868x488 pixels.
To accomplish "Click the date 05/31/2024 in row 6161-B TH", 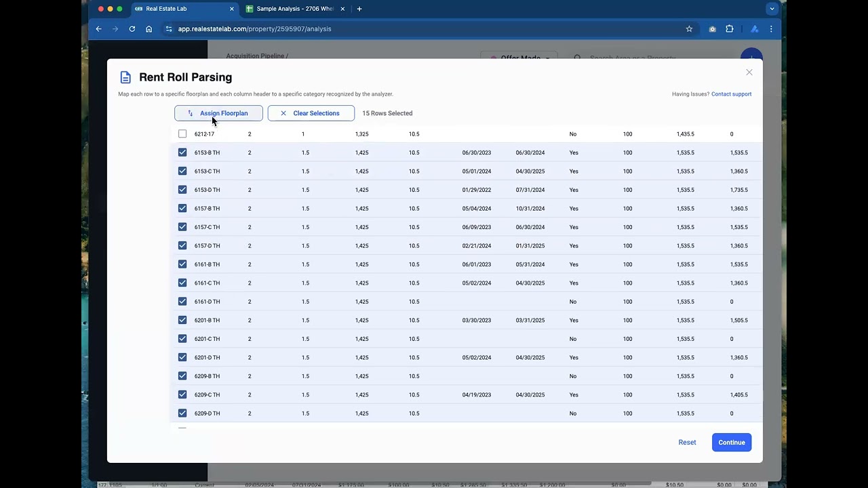I will click(530, 264).
